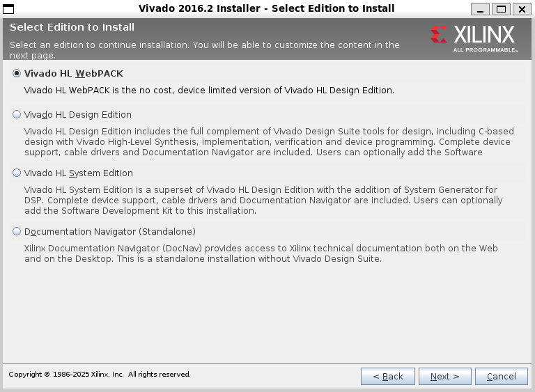
Task: Cancel the installation
Action: [x=501, y=377]
